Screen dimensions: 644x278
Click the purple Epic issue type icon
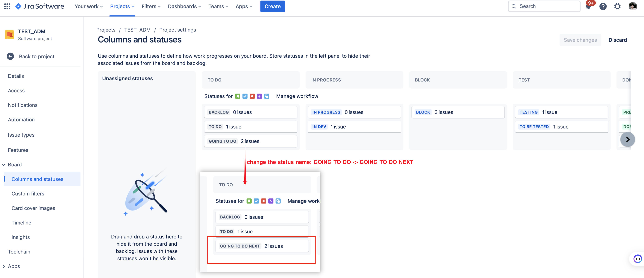click(260, 96)
